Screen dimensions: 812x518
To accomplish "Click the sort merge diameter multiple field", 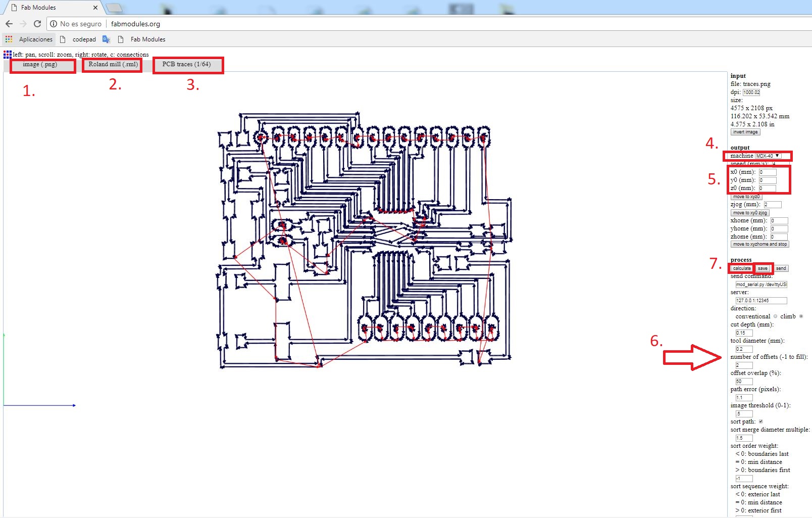I will pos(744,438).
